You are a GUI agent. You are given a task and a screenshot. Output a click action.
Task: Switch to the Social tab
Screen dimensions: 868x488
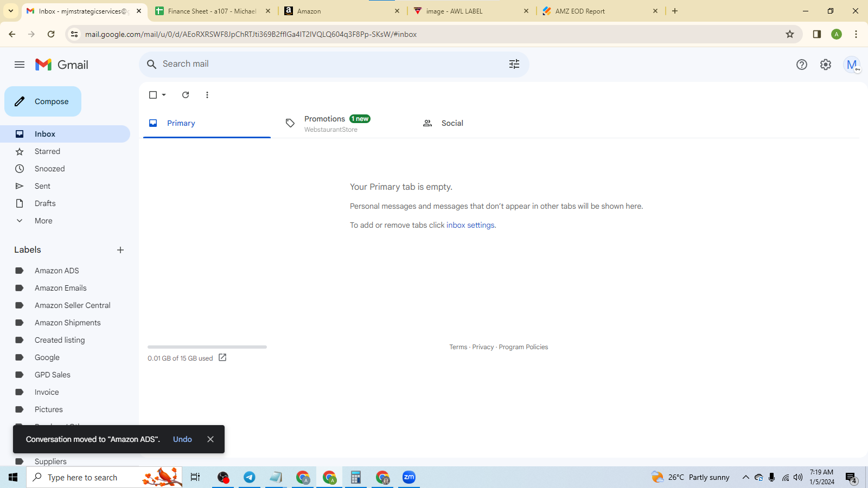[480, 123]
